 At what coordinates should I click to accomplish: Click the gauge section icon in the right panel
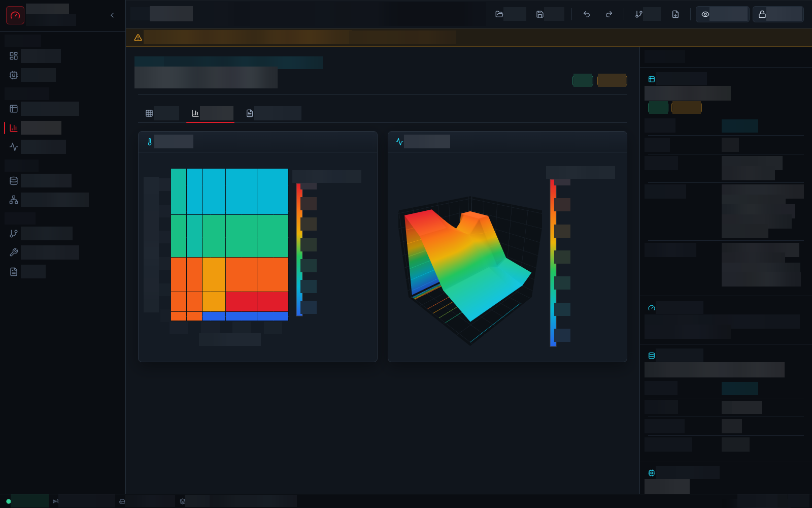pyautogui.click(x=652, y=308)
